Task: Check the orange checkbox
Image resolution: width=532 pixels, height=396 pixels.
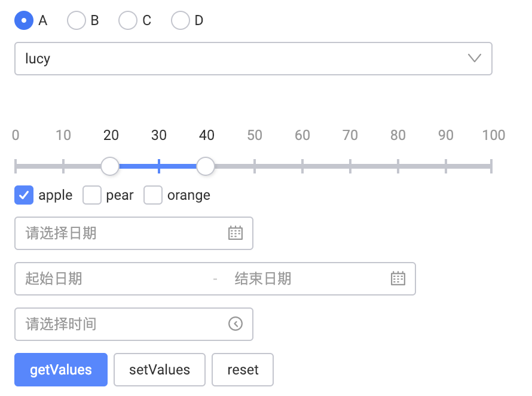Action: coord(152,195)
